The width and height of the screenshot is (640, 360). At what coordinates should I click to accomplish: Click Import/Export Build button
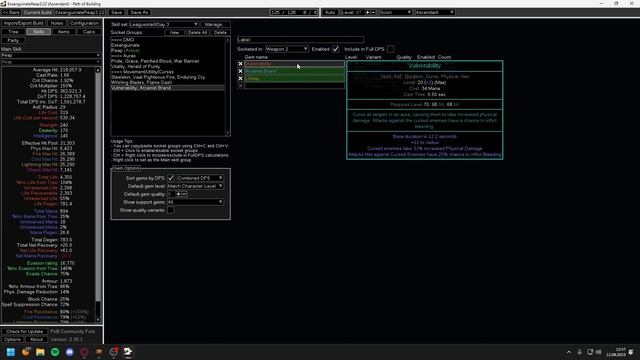pos(23,23)
